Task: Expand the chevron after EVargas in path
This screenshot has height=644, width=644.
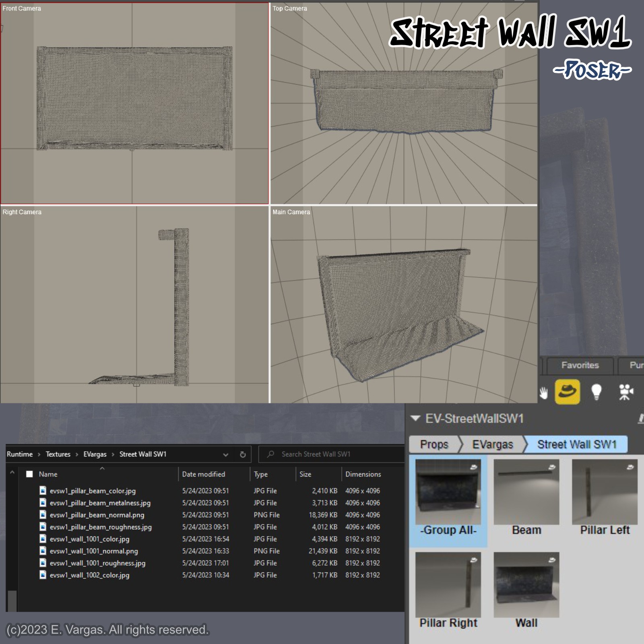Action: pos(113,454)
